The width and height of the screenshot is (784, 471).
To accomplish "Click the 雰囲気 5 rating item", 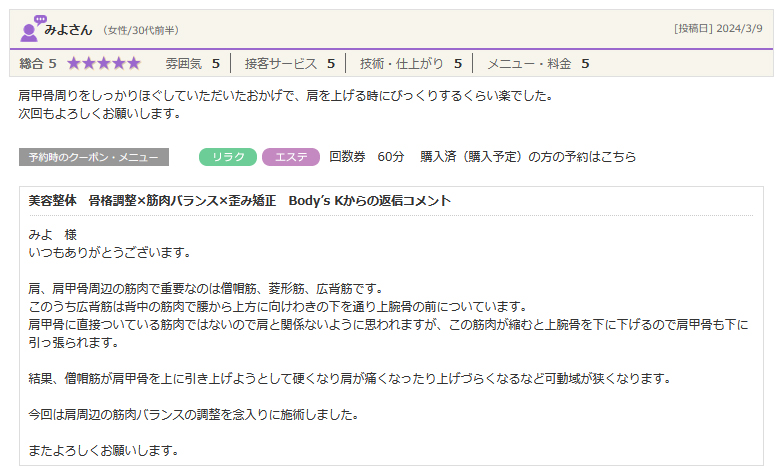I will (x=192, y=63).
